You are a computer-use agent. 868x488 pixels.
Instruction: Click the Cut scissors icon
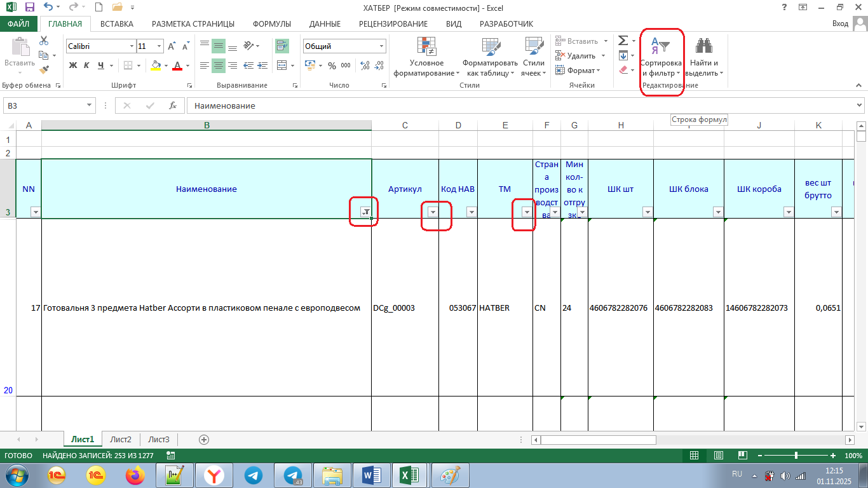click(x=44, y=41)
